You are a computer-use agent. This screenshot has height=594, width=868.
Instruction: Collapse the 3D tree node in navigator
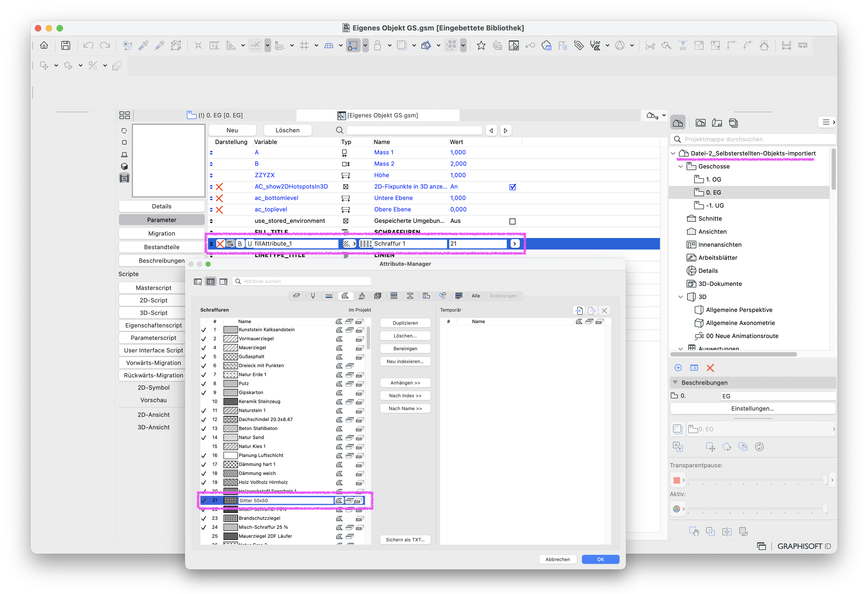681,297
